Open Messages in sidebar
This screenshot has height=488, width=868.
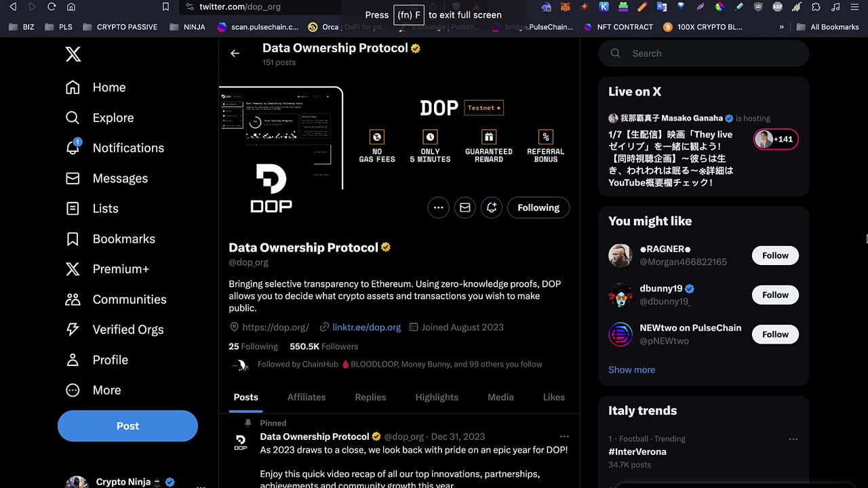pyautogui.click(x=106, y=178)
